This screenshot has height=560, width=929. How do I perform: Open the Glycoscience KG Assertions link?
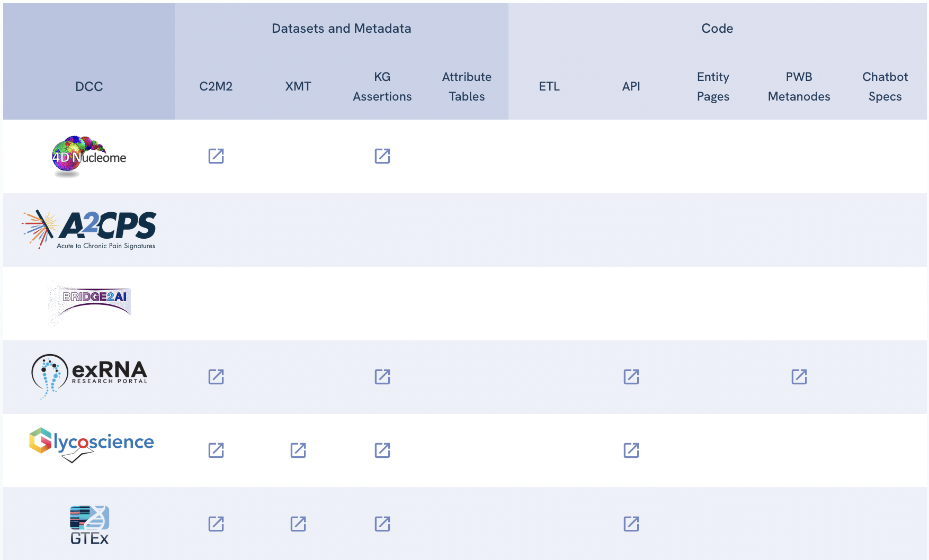click(382, 450)
